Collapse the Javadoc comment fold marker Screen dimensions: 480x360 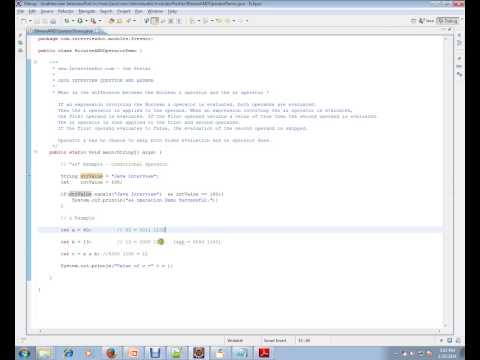[x=36, y=62]
